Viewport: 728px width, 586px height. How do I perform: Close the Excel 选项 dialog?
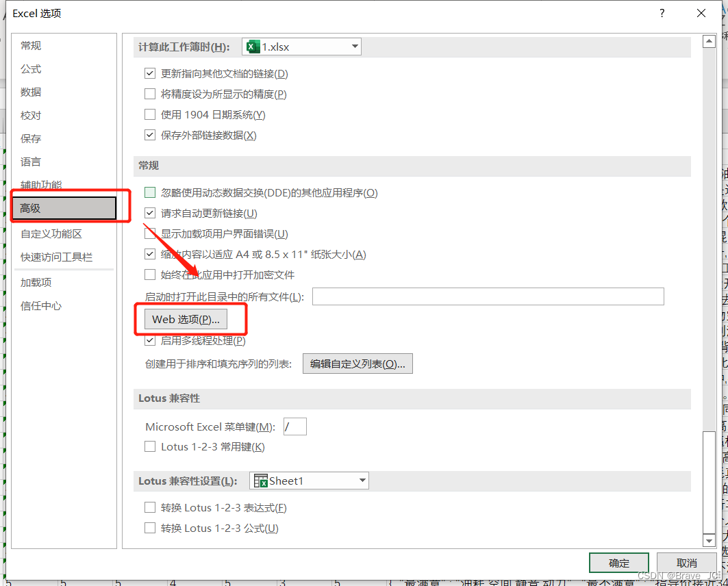[x=701, y=14]
